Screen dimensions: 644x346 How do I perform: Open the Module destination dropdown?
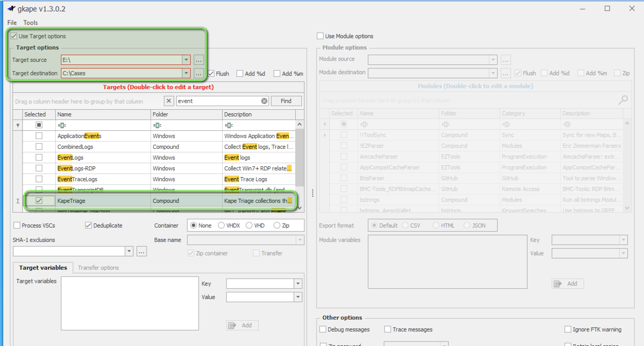coord(493,73)
